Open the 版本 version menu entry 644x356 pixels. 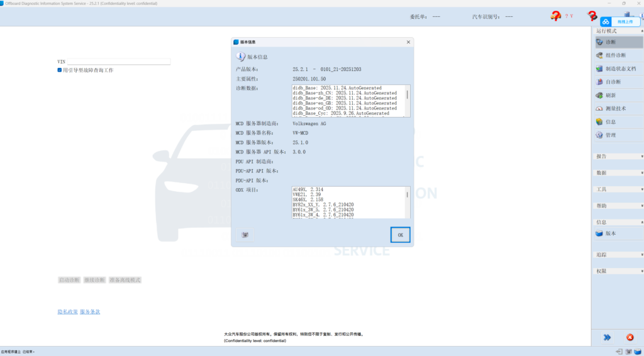click(610, 233)
